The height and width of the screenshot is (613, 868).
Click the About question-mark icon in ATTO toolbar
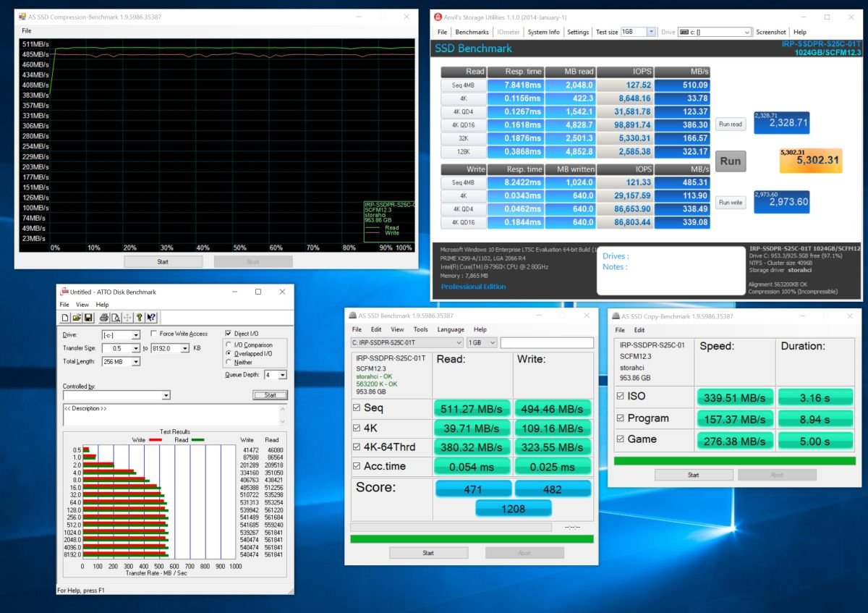[140, 317]
